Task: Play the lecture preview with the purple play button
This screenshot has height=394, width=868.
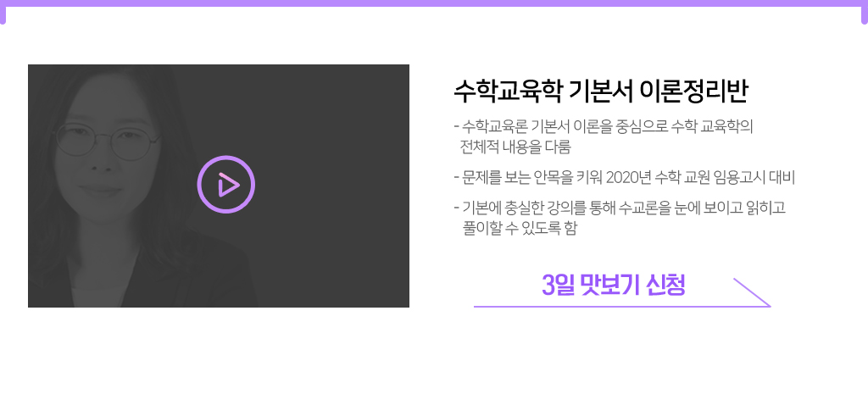Action: pyautogui.click(x=225, y=184)
